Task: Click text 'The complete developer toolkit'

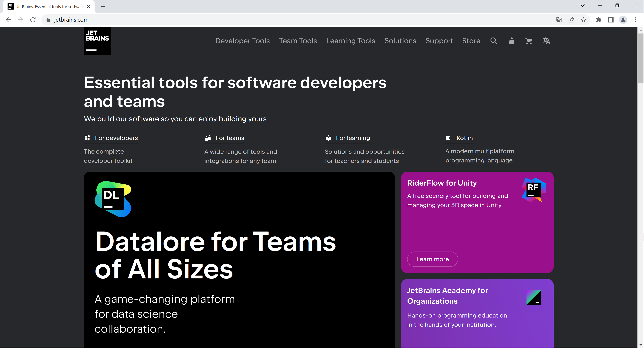Action: [108, 156]
